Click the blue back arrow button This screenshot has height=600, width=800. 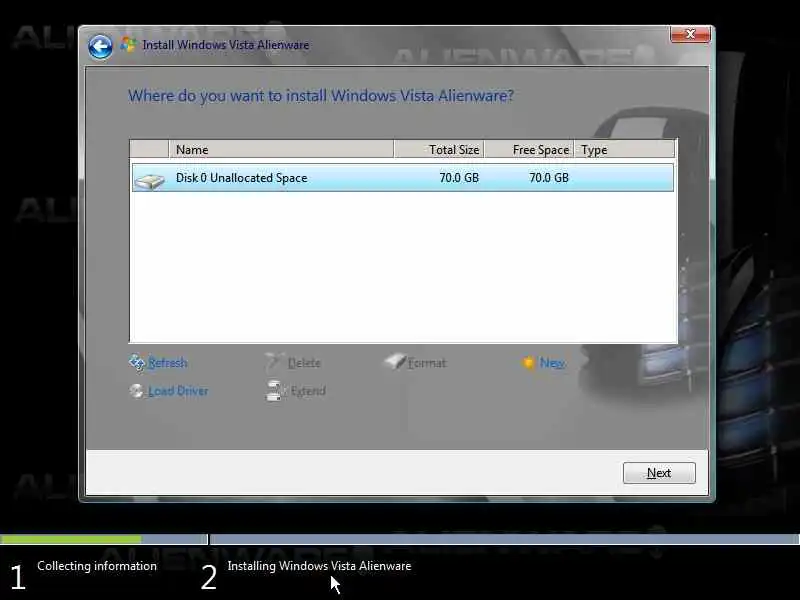[100, 47]
